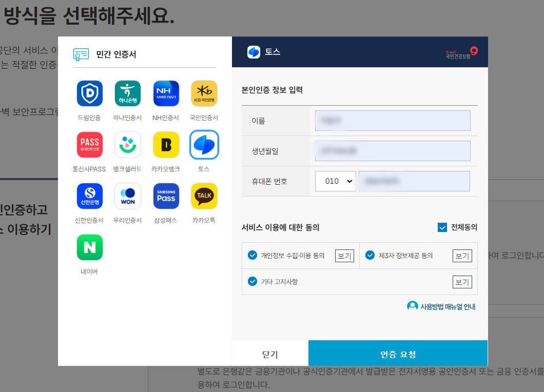Toggle 개인정보 수집·이용 동의 checkmark
The image size is (544, 392).
tap(252, 255)
